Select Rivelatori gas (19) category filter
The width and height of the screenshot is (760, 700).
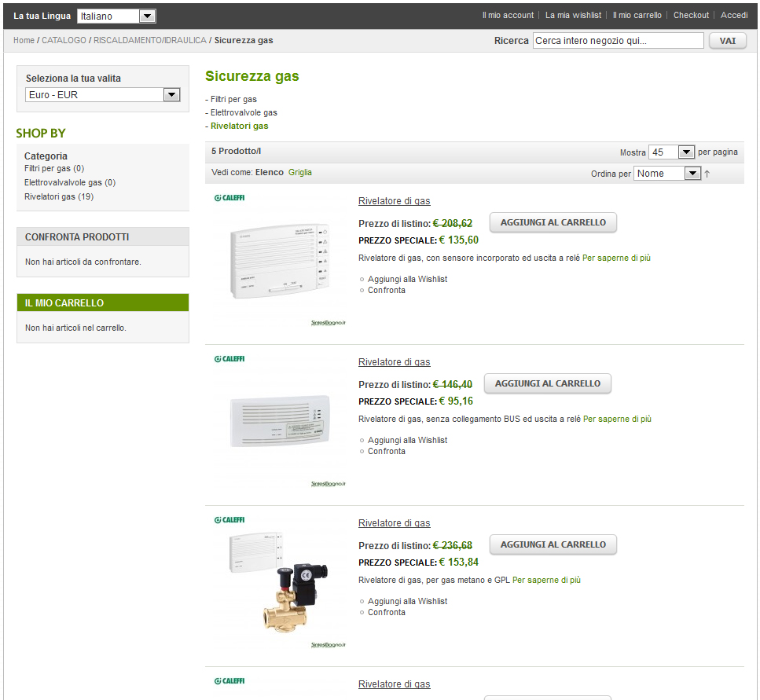58,196
